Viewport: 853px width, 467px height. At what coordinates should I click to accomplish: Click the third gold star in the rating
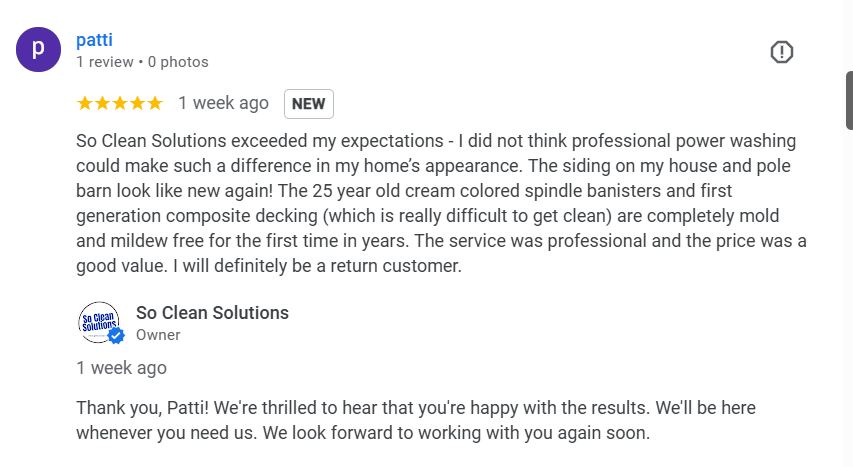click(119, 103)
